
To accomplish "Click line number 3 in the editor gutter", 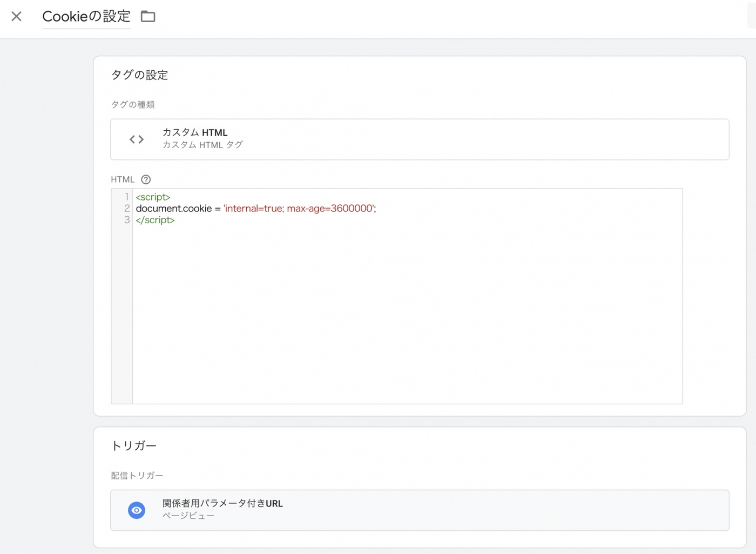I will pos(127,220).
